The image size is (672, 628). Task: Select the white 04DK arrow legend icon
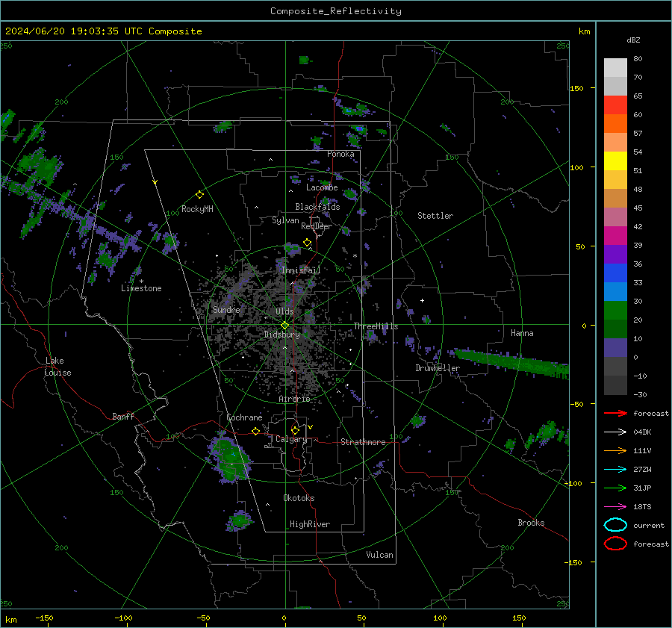point(615,432)
